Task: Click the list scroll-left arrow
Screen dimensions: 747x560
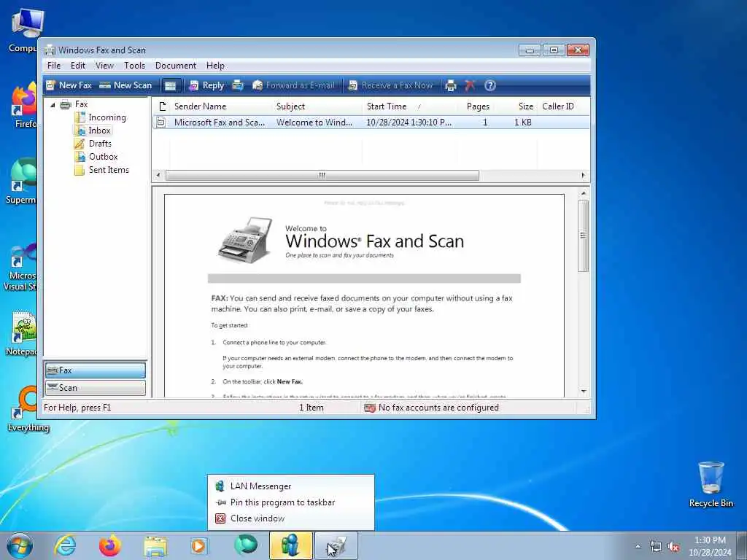Action: pyautogui.click(x=158, y=175)
